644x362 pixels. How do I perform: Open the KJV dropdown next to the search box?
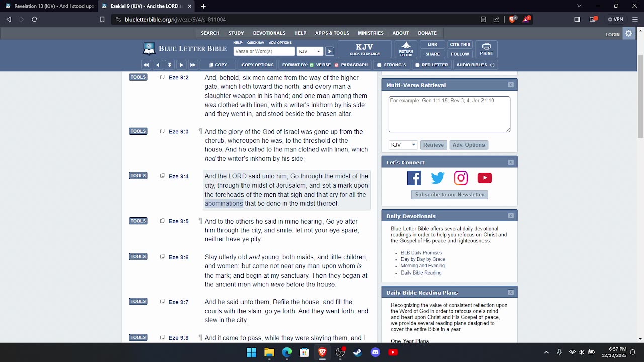tap(309, 51)
